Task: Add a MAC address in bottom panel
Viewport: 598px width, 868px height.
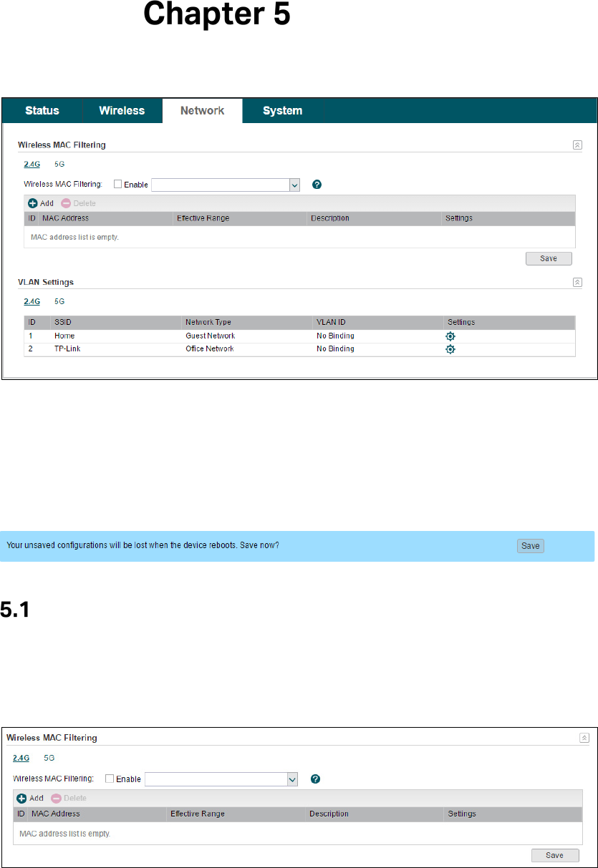Action: (30, 798)
